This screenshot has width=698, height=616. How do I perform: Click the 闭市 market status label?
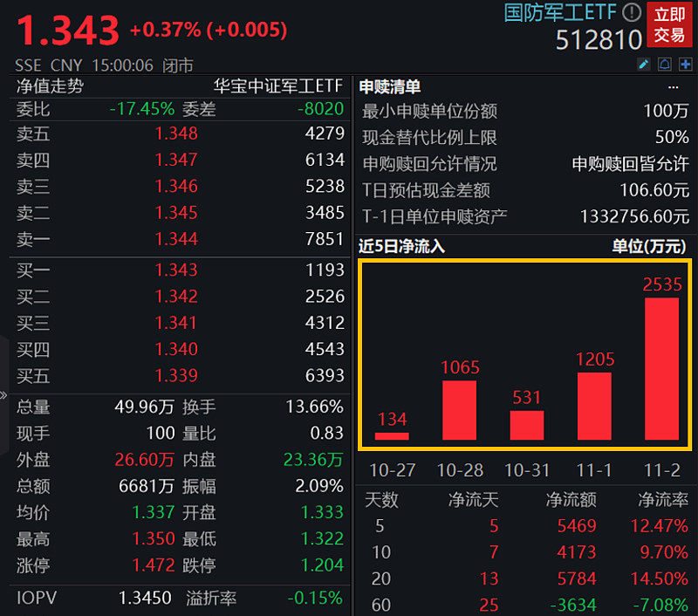(x=179, y=65)
